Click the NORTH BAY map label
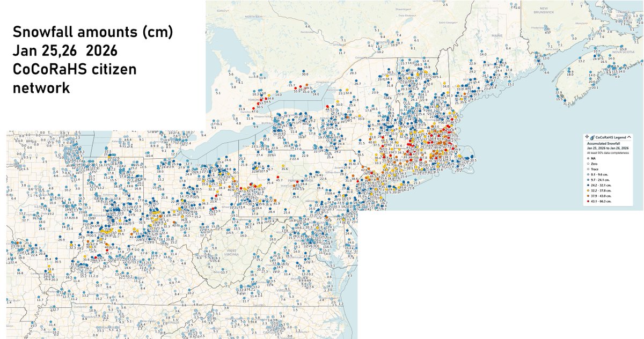The height and width of the screenshot is (339, 644). pos(253,17)
